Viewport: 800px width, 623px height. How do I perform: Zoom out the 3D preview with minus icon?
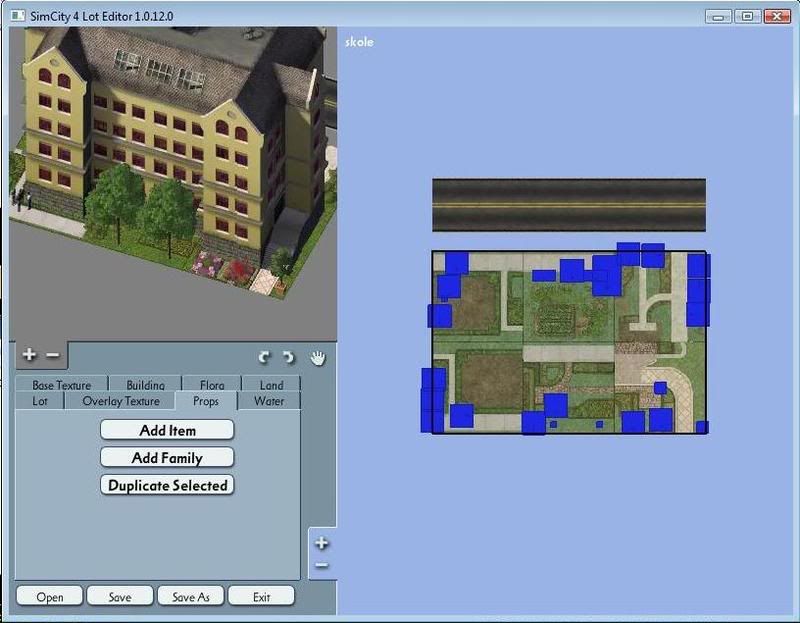click(x=53, y=354)
